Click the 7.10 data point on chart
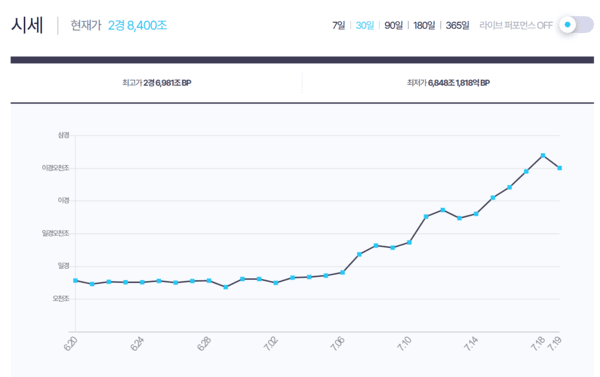Screen dimensions: 600x377 pos(409,242)
